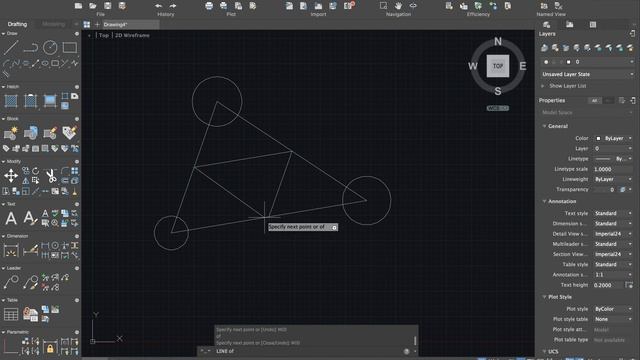Click the Color property white swatch
The width and height of the screenshot is (640, 360).
pyautogui.click(x=598, y=138)
